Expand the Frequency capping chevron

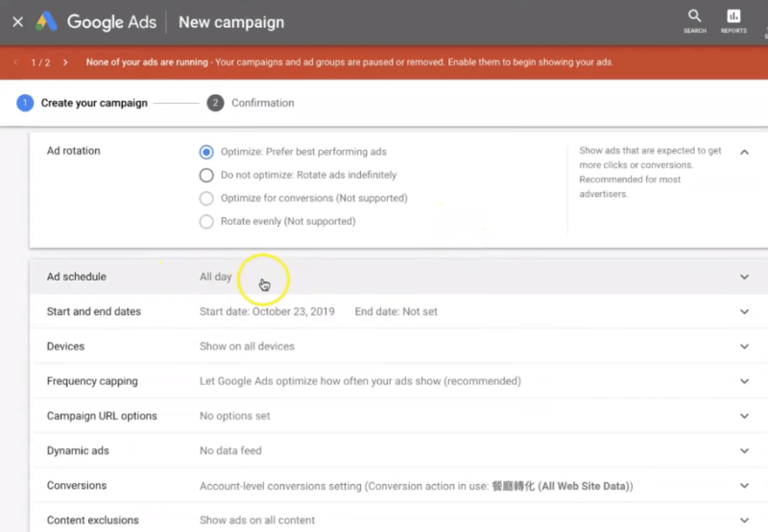(744, 381)
